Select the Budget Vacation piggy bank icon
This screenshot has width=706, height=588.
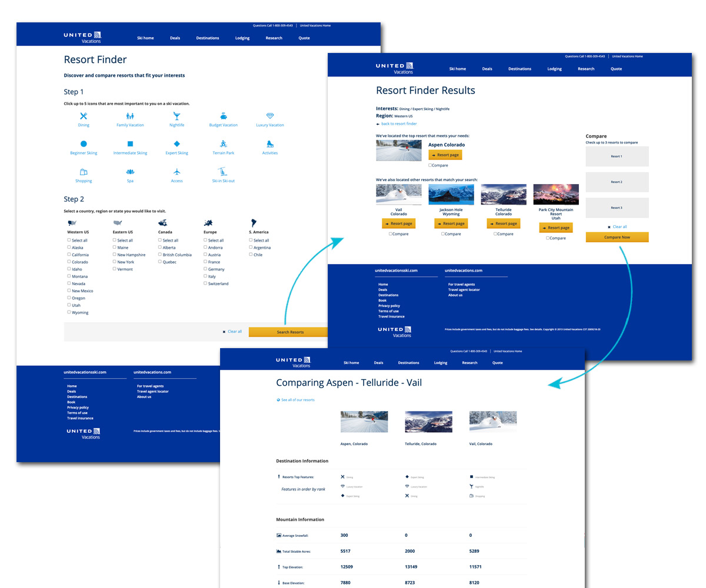point(224,116)
